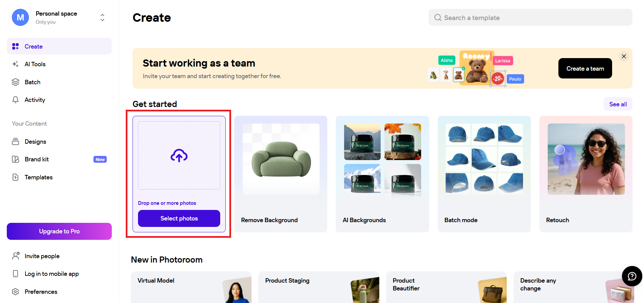Dismiss the team banner with X
The width and height of the screenshot is (644, 303).
[x=624, y=56]
